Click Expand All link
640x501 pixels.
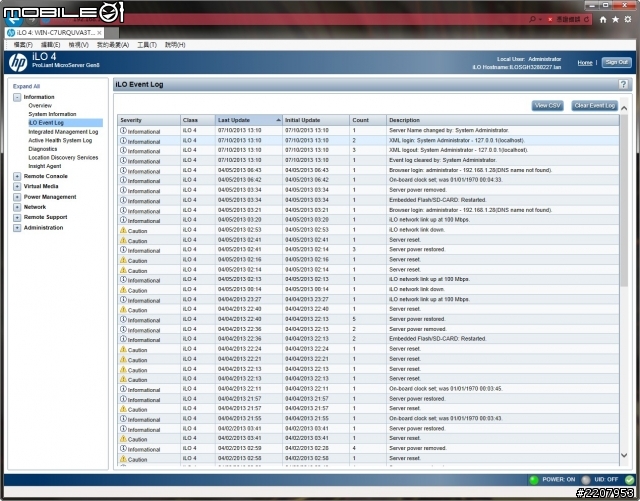(26, 86)
